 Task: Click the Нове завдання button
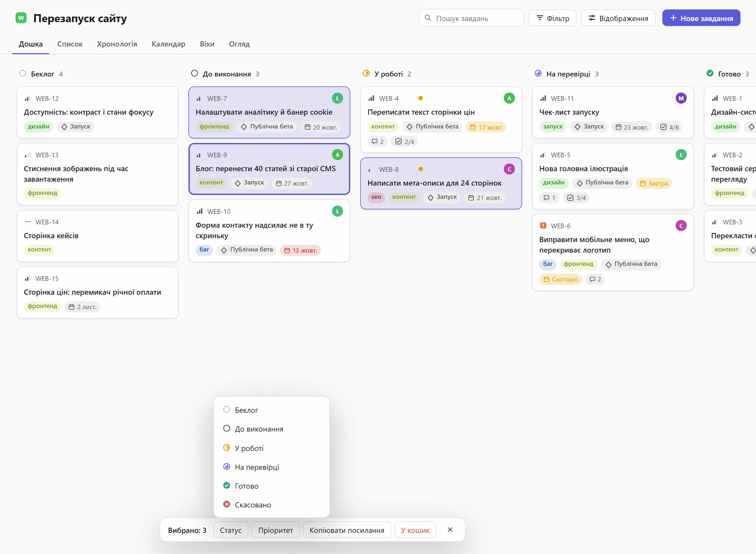coord(701,18)
